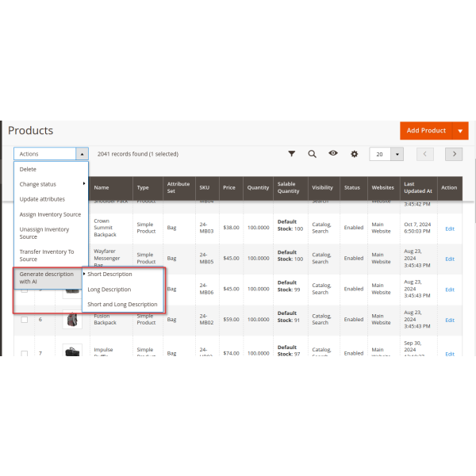Screen dimensions: 476x476
Task: Tick the checkbox for row 6
Action: click(25, 320)
